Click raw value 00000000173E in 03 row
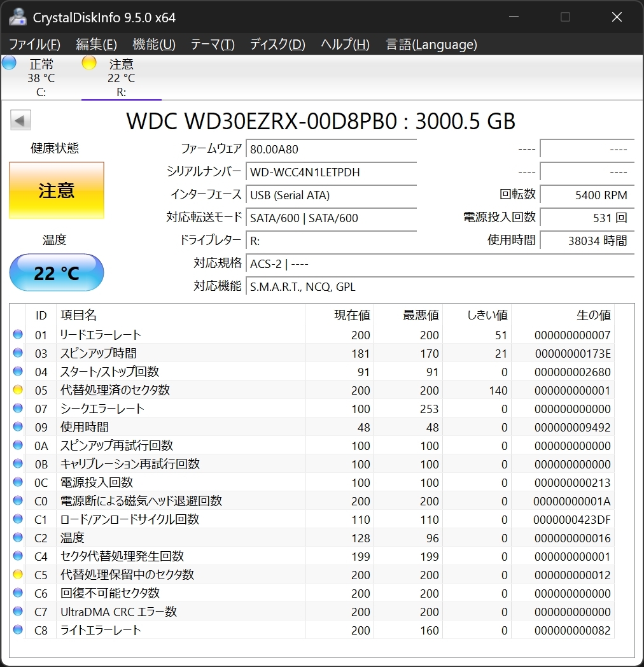 tap(573, 353)
